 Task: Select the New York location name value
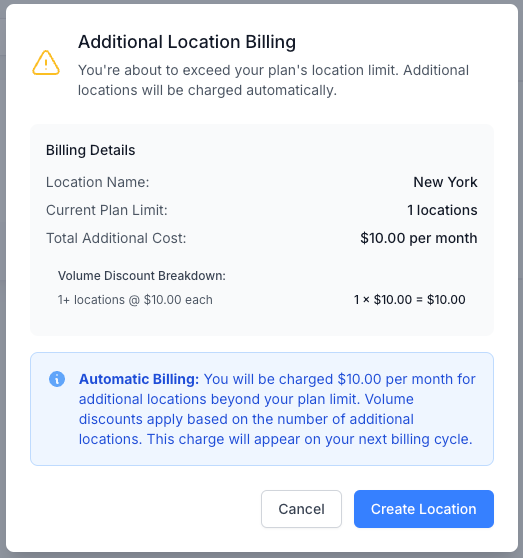[445, 182]
